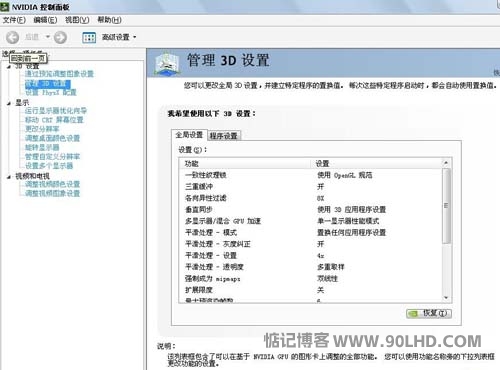Viewport: 500px width, 370px height.
Task: Switch to the 全局设置 tab
Action: 189,135
